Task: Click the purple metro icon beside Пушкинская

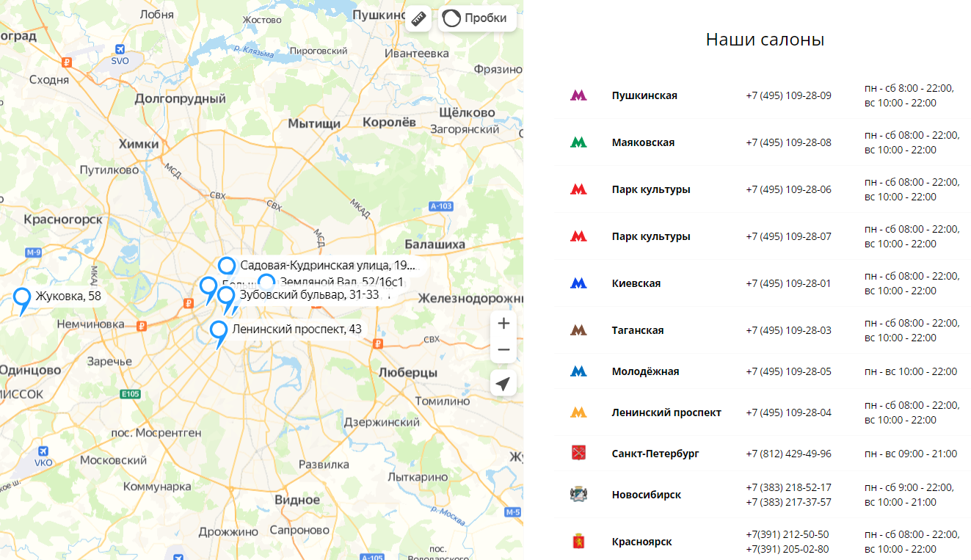Action: click(x=578, y=95)
